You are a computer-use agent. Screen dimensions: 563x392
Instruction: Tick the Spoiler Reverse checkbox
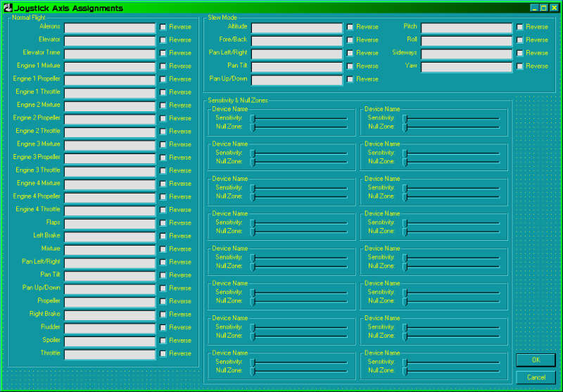(163, 341)
